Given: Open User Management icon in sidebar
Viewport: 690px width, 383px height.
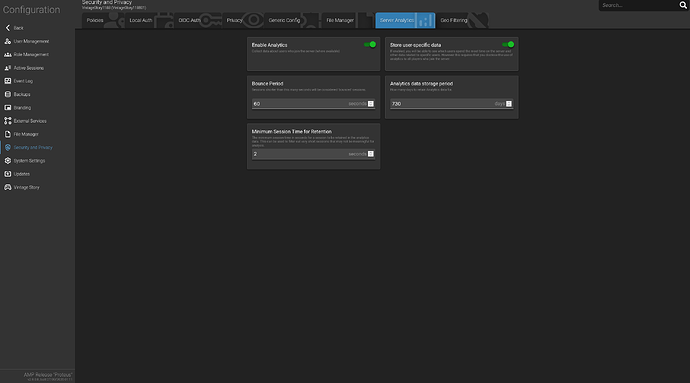Looking at the screenshot, I should (x=7, y=41).
